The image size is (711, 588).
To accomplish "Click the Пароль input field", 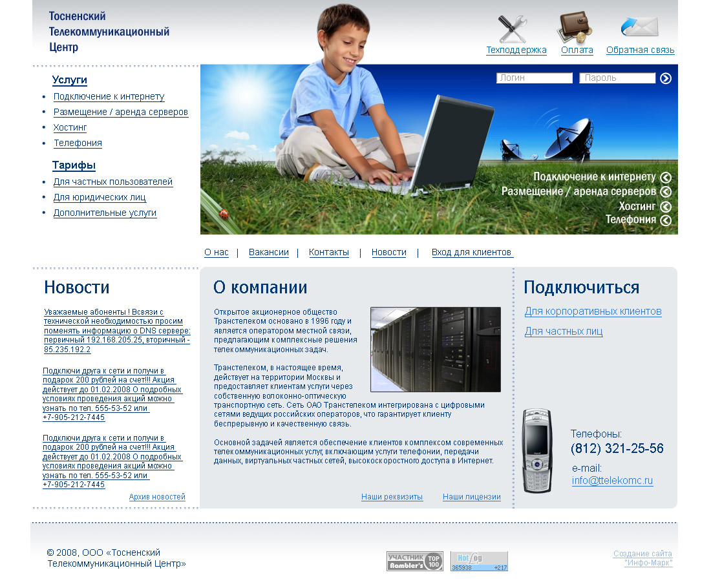I will tap(616, 78).
